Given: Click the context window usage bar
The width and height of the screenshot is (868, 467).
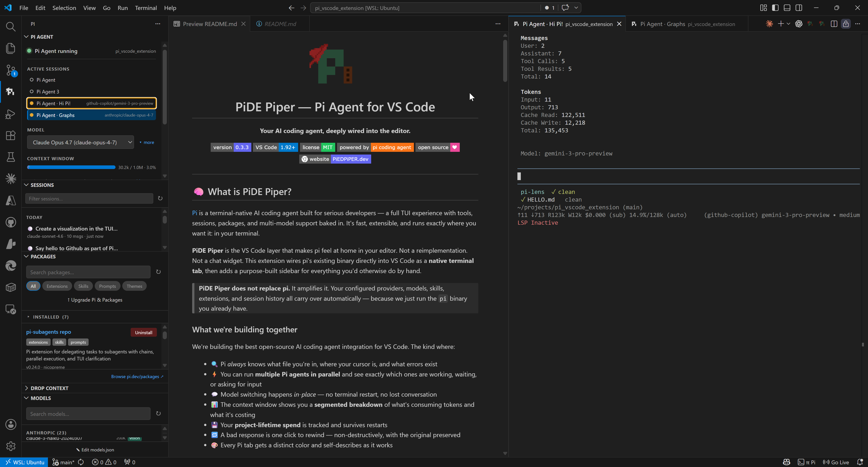Looking at the screenshot, I should [x=71, y=167].
